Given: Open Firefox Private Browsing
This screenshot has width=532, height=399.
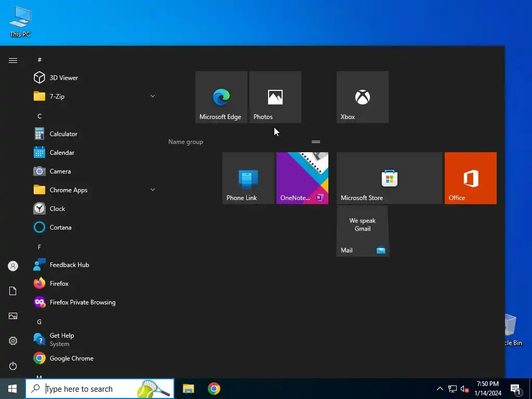Looking at the screenshot, I should tap(95, 302).
